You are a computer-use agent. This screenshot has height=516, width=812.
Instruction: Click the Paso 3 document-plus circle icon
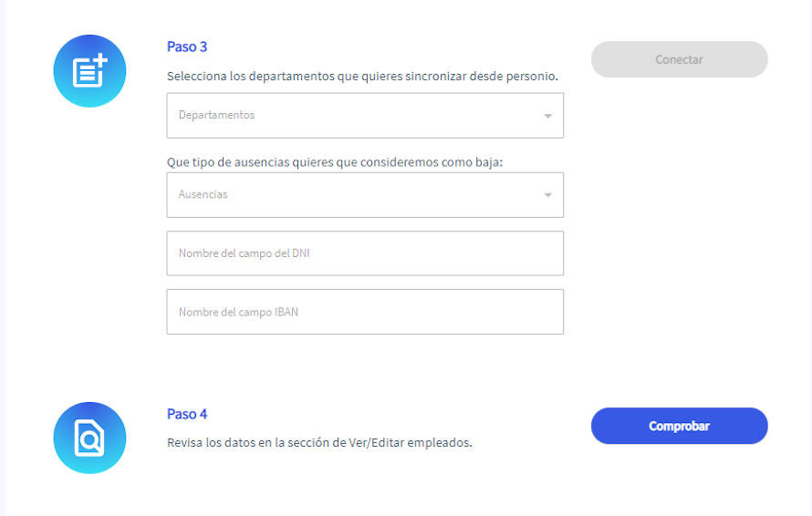89,71
